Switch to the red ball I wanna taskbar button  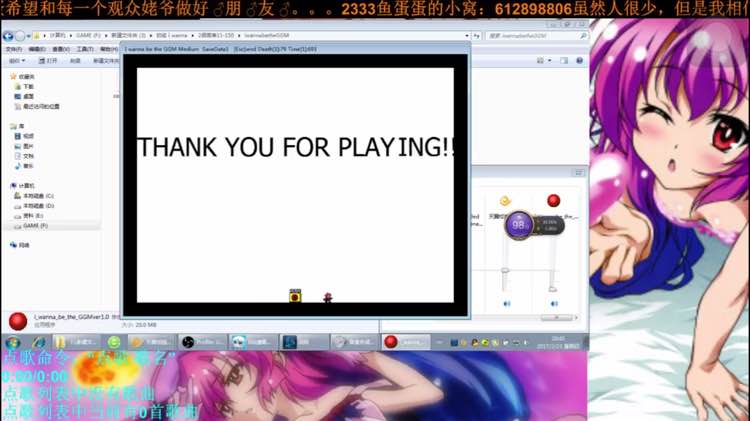click(406, 342)
